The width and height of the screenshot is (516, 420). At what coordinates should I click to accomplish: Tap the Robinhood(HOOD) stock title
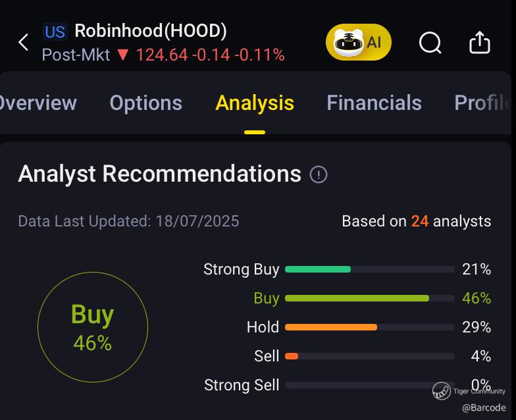[x=150, y=31]
